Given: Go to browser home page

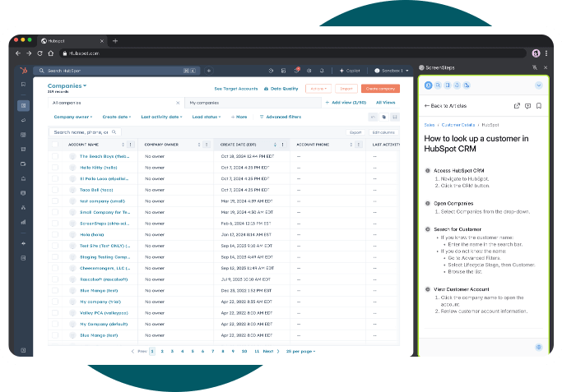Looking at the screenshot, I should coord(50,53).
